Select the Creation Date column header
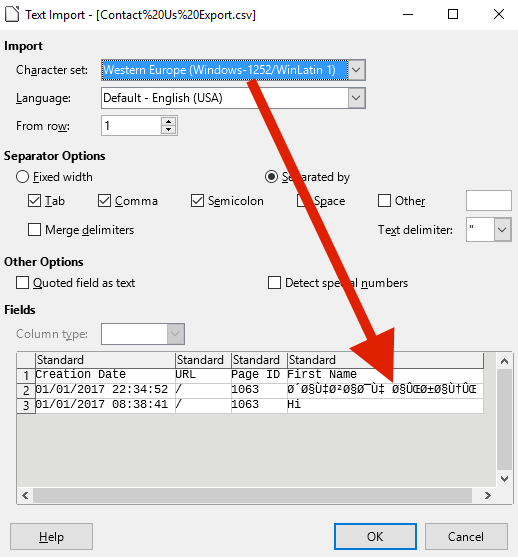The height and width of the screenshot is (557, 518). coord(105,360)
